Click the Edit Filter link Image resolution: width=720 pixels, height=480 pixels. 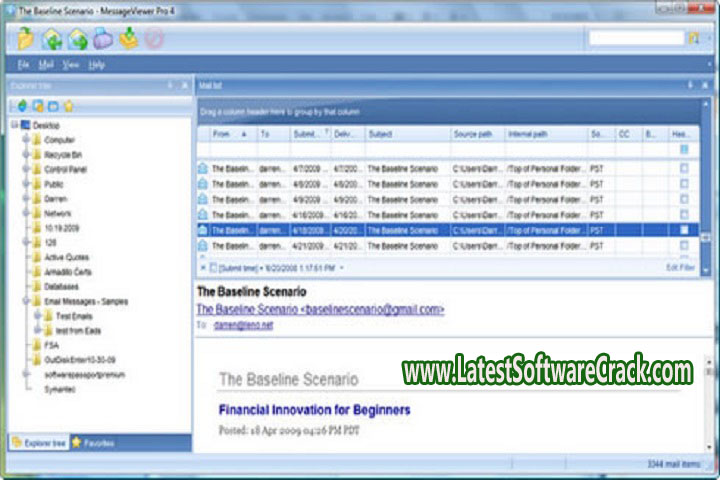pos(679,268)
